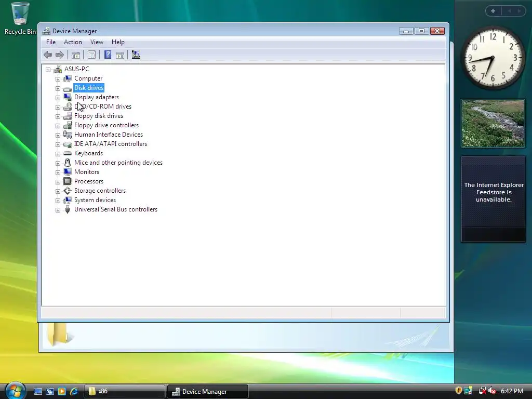Click the USB controllers plug icon
The image size is (532, 399).
coord(68,209)
